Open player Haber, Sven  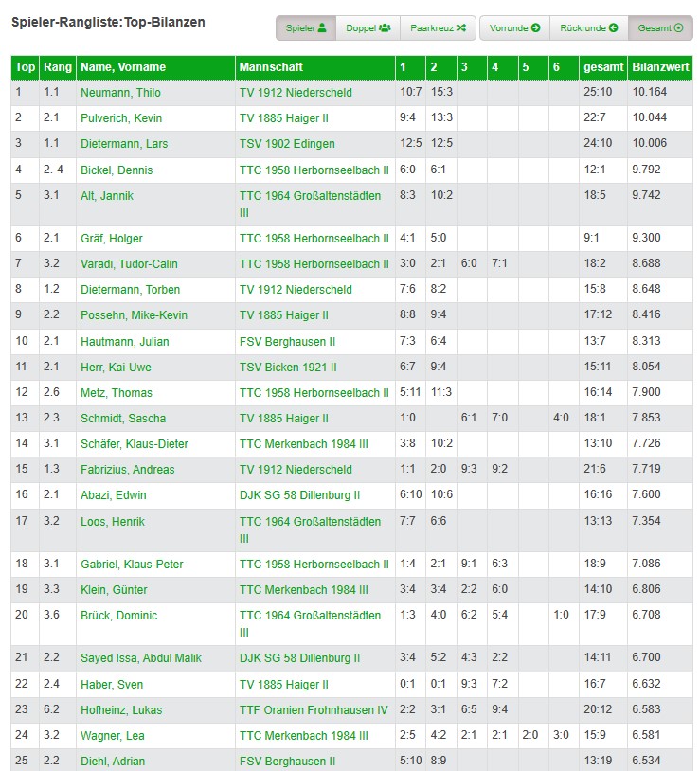(x=112, y=685)
